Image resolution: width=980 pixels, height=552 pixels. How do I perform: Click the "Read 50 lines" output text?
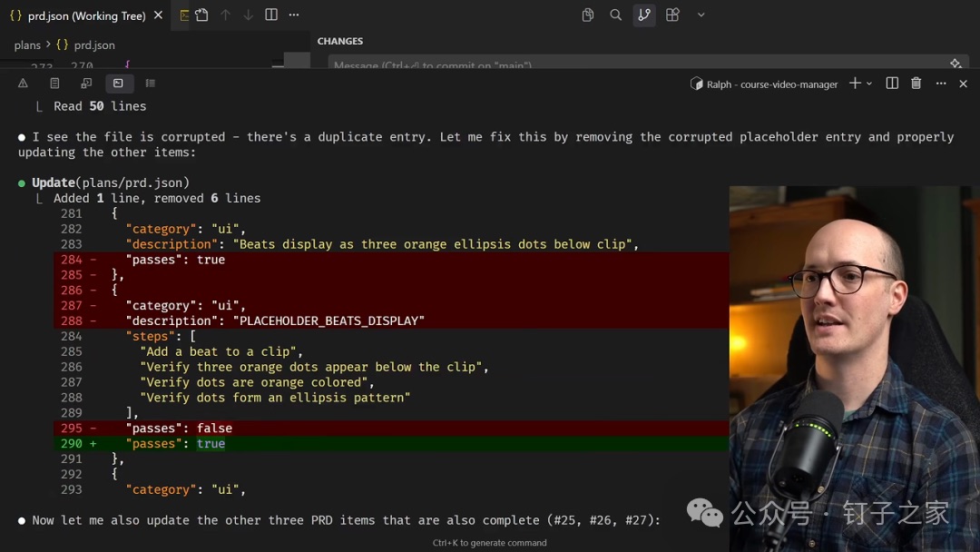pos(100,106)
